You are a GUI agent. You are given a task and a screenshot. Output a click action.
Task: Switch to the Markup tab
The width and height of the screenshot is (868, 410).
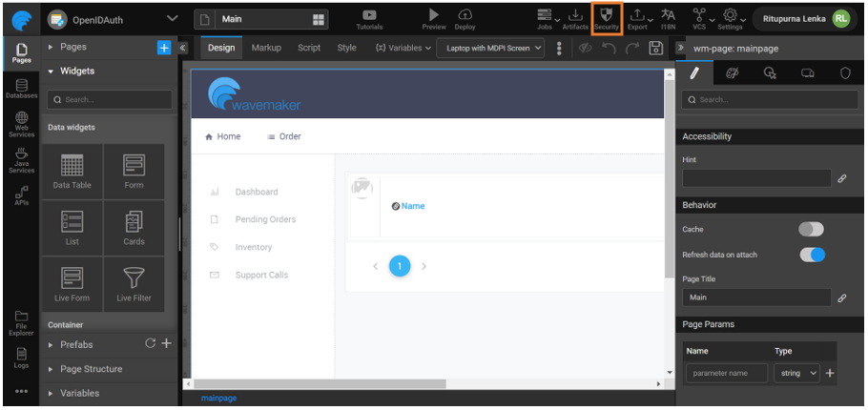[x=266, y=48]
